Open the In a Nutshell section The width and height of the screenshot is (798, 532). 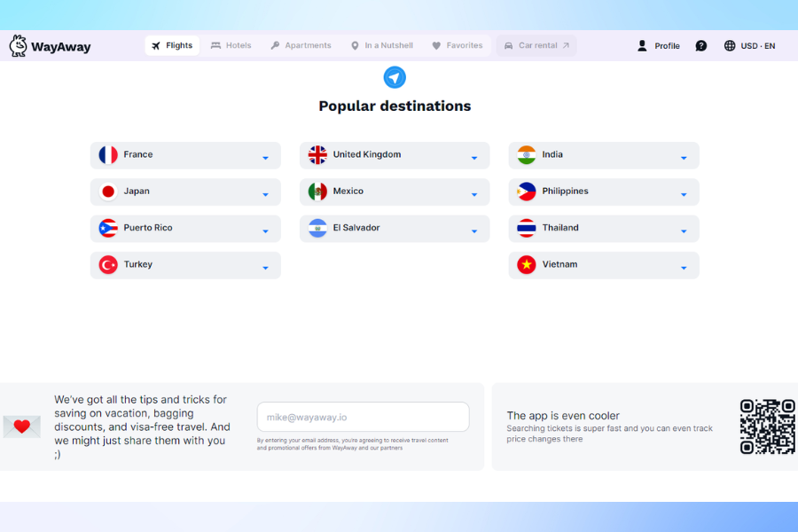coord(381,46)
